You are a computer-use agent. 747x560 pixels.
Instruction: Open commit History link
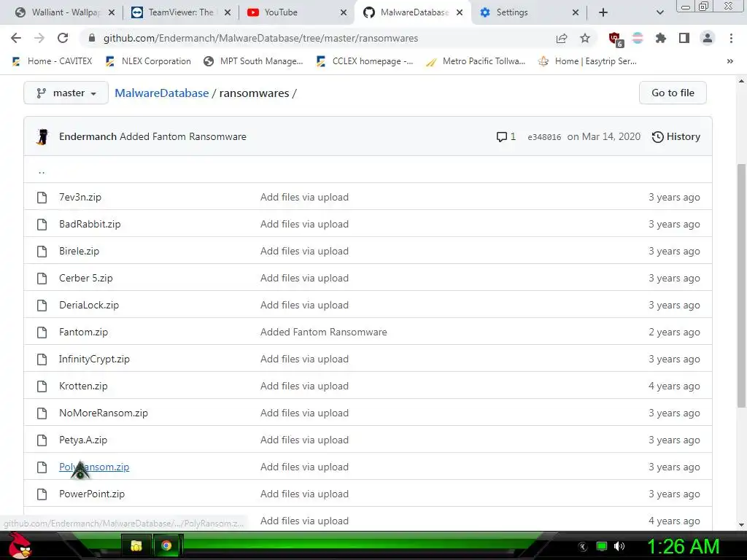(676, 136)
